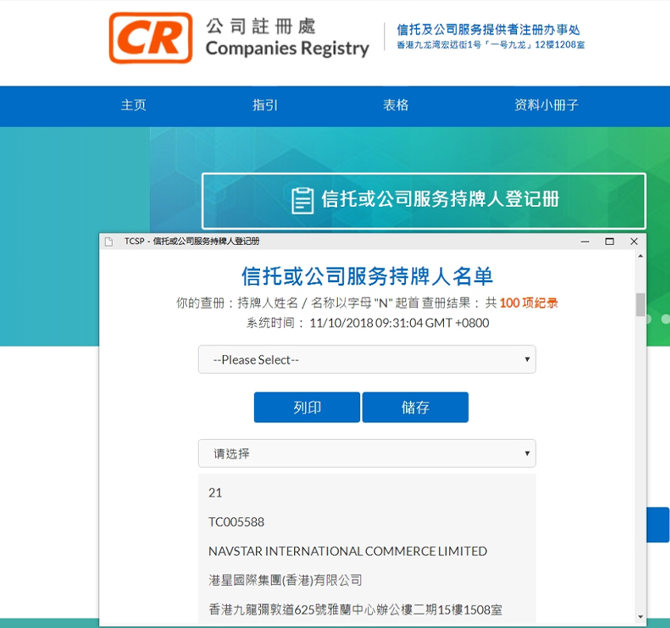670x628 pixels.
Task: Go to the 主页 menu item
Action: pyautogui.click(x=133, y=106)
